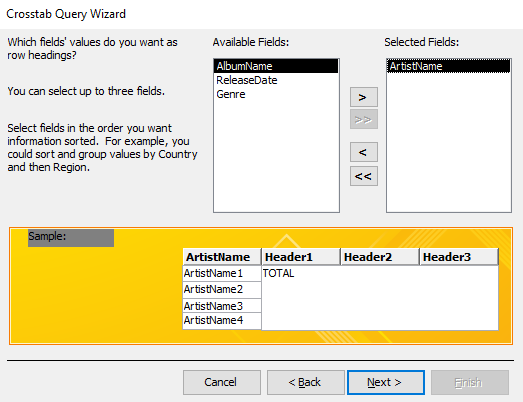Click the greyed-out Finish button

[x=470, y=382]
